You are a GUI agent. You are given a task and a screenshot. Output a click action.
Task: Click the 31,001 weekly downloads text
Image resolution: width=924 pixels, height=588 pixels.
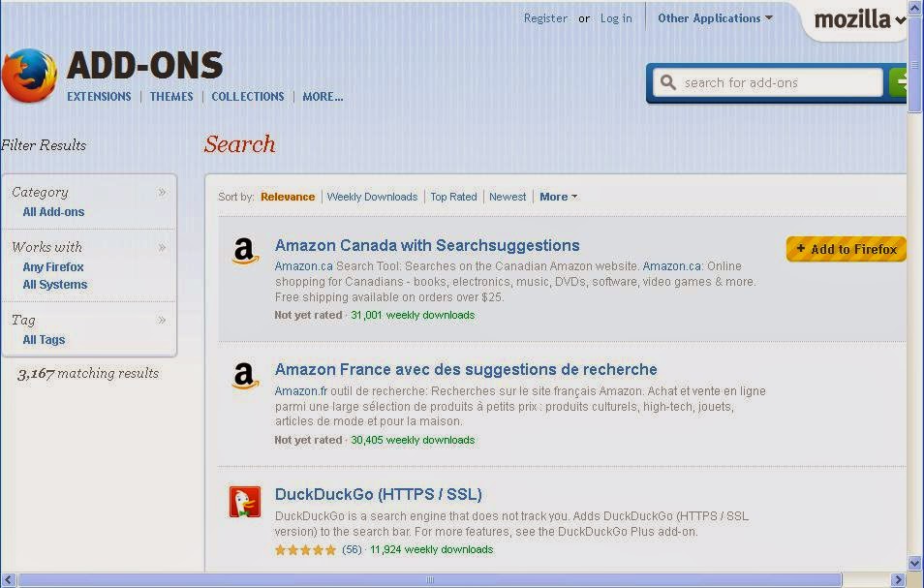pos(413,315)
